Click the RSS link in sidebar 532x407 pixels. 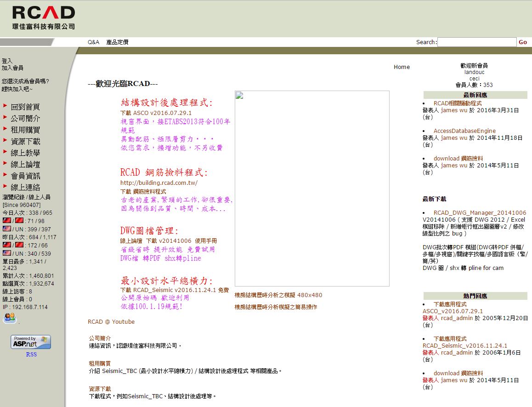(31, 354)
